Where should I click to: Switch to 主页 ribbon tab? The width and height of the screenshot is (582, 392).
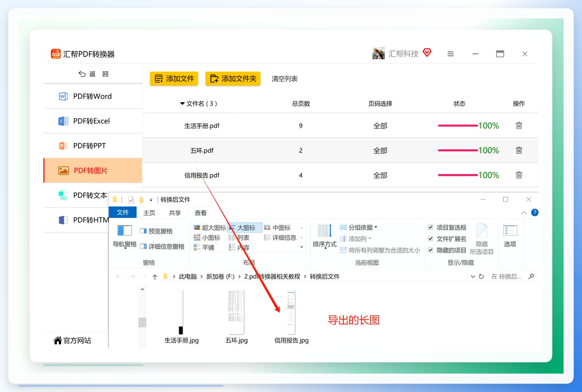[x=149, y=213]
